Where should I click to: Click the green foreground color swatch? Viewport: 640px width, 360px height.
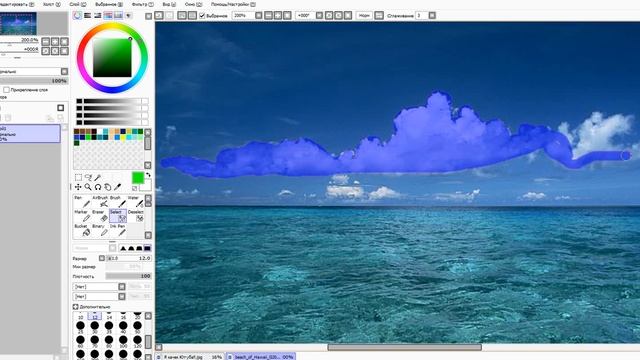coord(138,178)
